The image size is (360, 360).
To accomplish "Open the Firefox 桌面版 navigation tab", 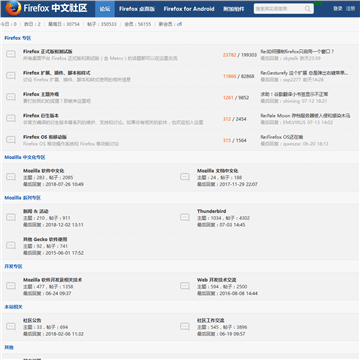I will point(137,9).
